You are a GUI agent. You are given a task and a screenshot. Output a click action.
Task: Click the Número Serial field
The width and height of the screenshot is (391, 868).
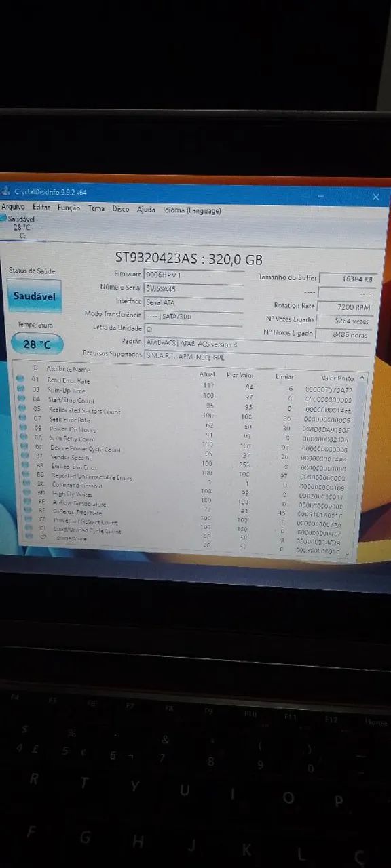pyautogui.click(x=193, y=288)
